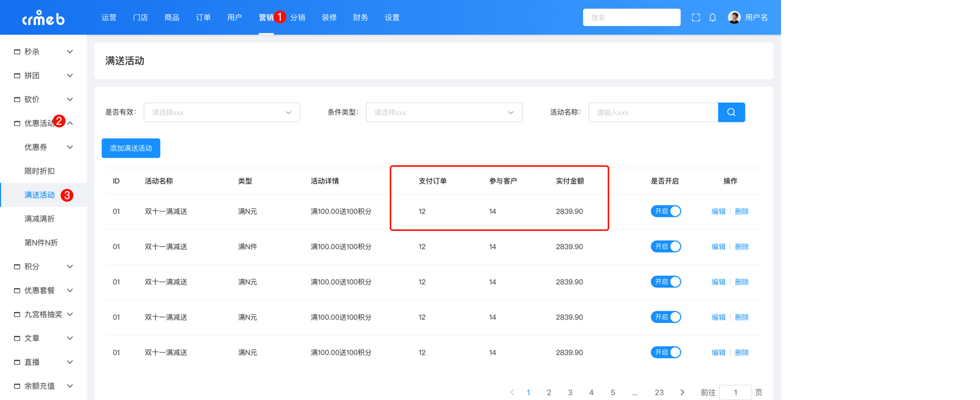
Task: Toggle 开启 switch in first table row
Action: point(665,211)
